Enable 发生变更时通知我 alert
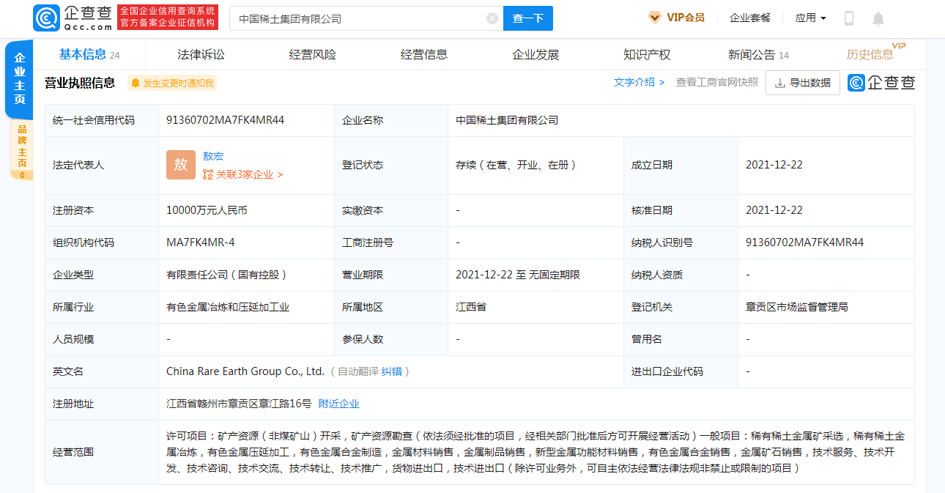Viewport: 945px width, 493px height. pyautogui.click(x=172, y=83)
